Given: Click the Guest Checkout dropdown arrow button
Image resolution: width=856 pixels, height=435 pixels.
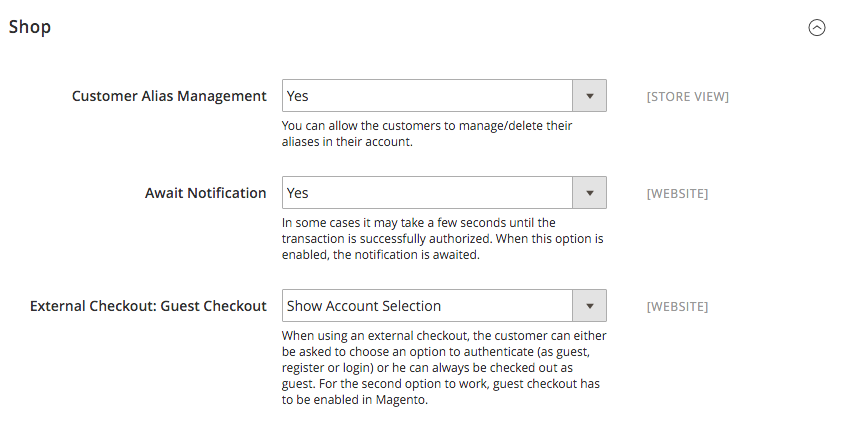Looking at the screenshot, I should click(589, 306).
